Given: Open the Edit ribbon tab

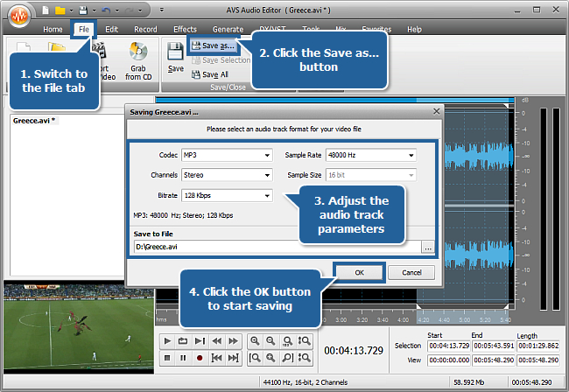Looking at the screenshot, I should coord(111,30).
